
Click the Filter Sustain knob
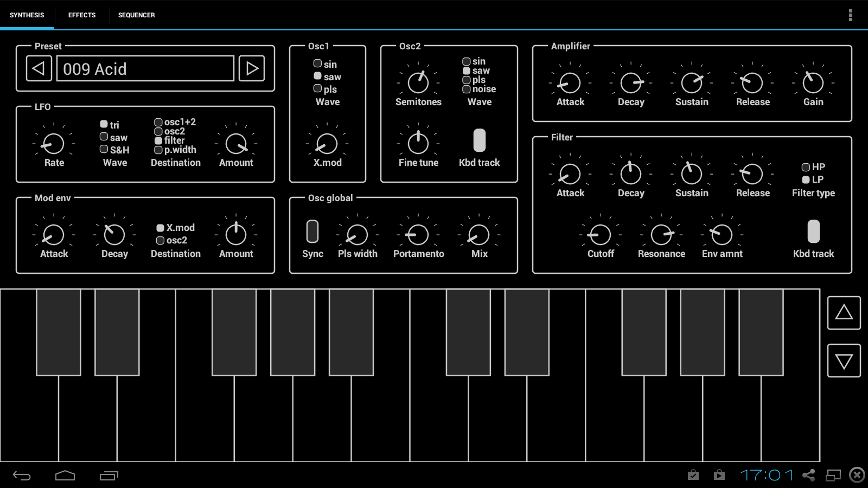[692, 174]
